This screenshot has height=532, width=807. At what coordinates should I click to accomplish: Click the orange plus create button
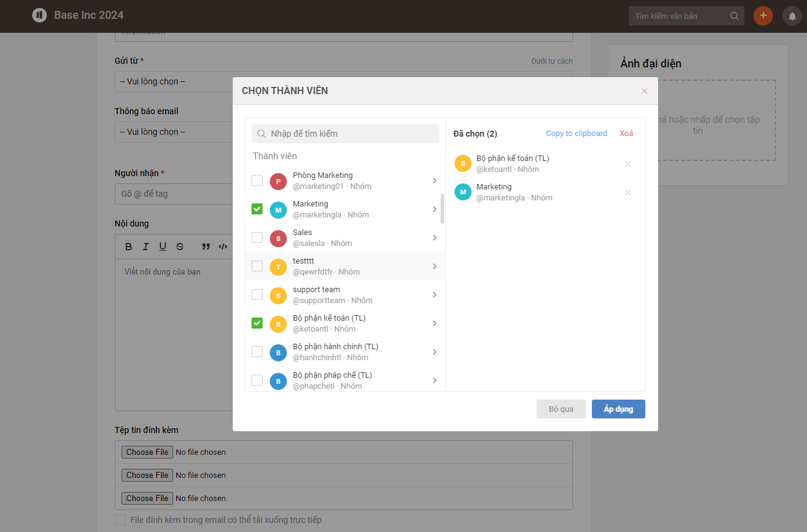(x=763, y=16)
